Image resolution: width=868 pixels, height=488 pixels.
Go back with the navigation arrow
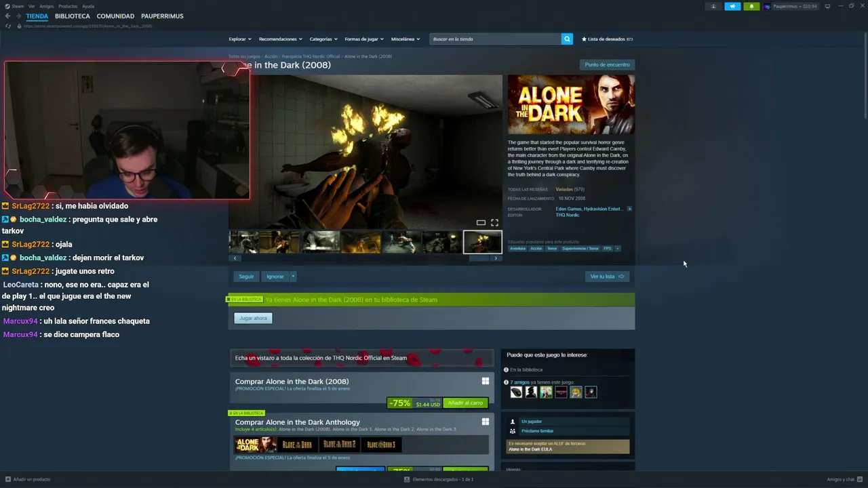point(8,16)
